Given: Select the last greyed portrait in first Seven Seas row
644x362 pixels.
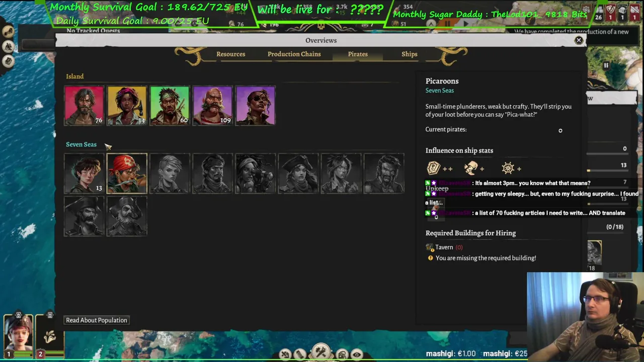Looking at the screenshot, I should 383,173.
